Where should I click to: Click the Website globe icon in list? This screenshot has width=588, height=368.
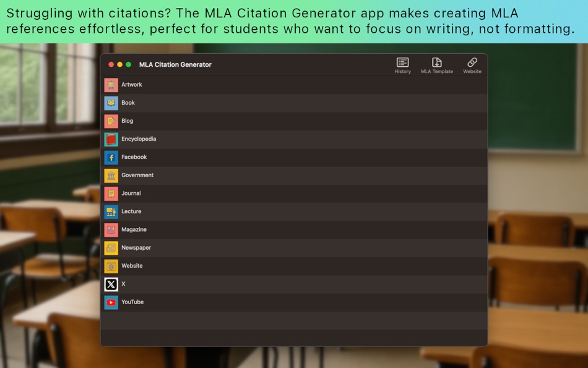coord(111,266)
